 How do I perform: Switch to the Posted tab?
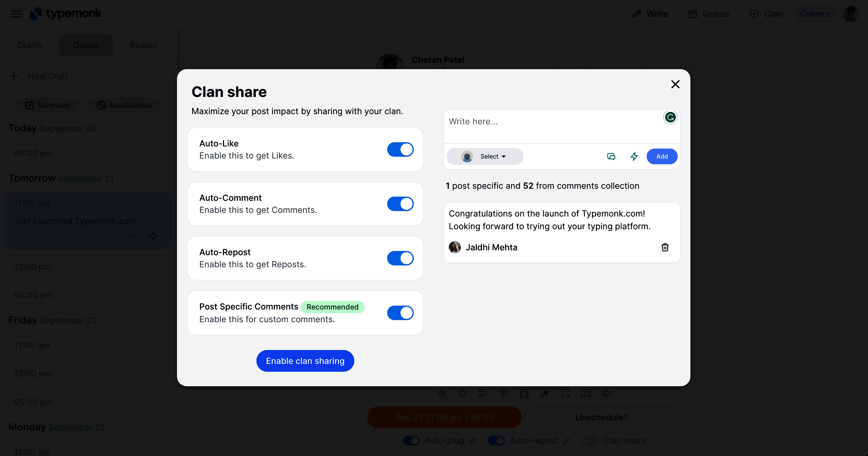[144, 46]
